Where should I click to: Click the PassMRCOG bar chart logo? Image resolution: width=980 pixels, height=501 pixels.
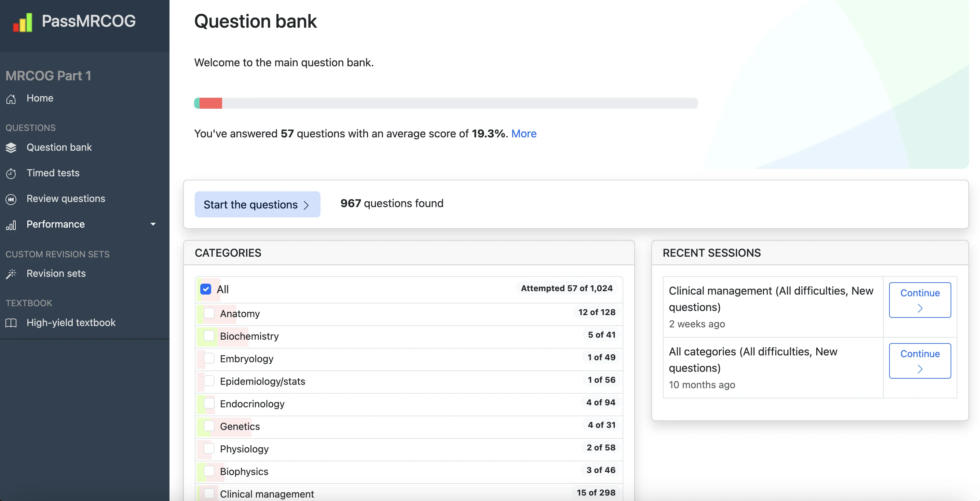[23, 23]
